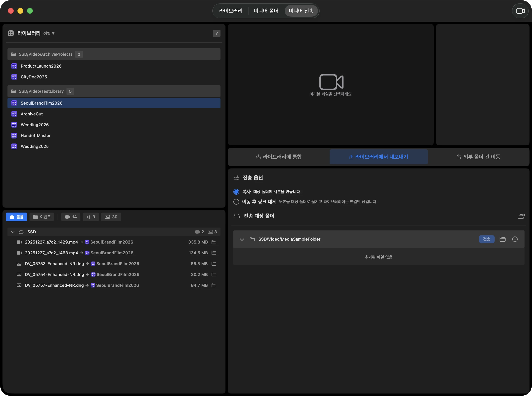Open folder icon for DV_05757-Enhanced-NR.dng
The height and width of the screenshot is (396, 532).
214,285
